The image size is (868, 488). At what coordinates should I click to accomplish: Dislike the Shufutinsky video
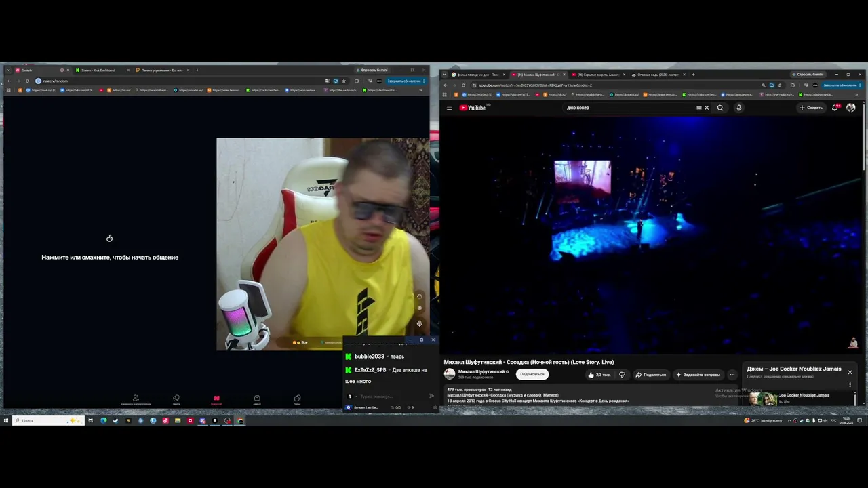622,375
